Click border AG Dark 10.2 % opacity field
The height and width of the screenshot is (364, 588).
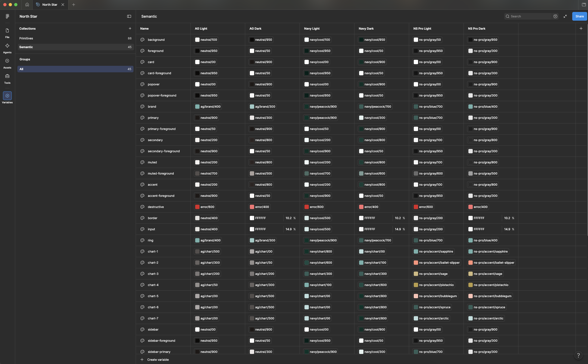tap(290, 218)
